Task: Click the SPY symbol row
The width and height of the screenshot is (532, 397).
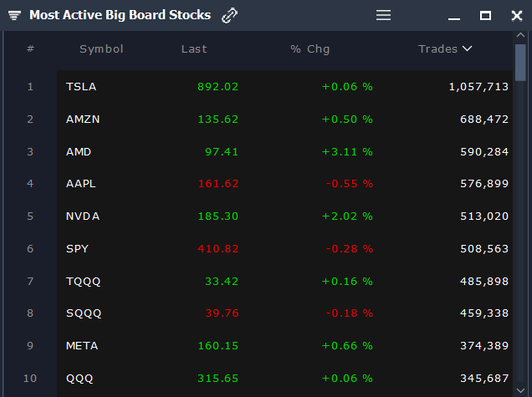Action: 77,249
